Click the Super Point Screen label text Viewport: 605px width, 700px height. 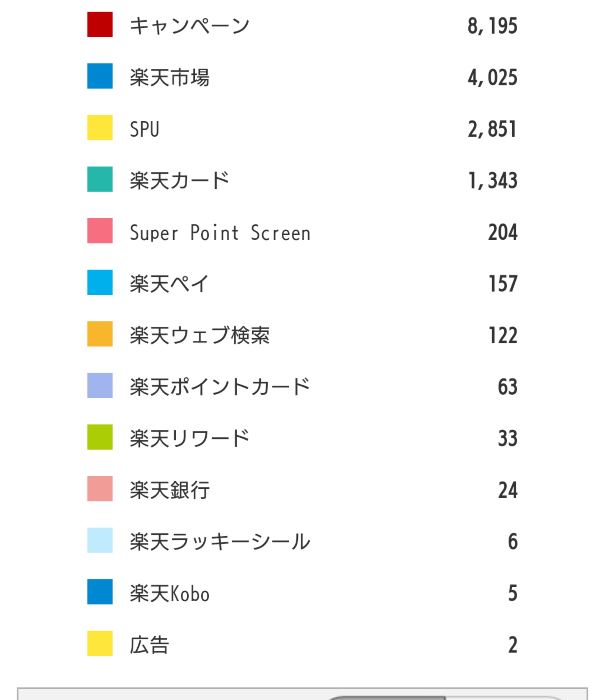click(x=220, y=233)
